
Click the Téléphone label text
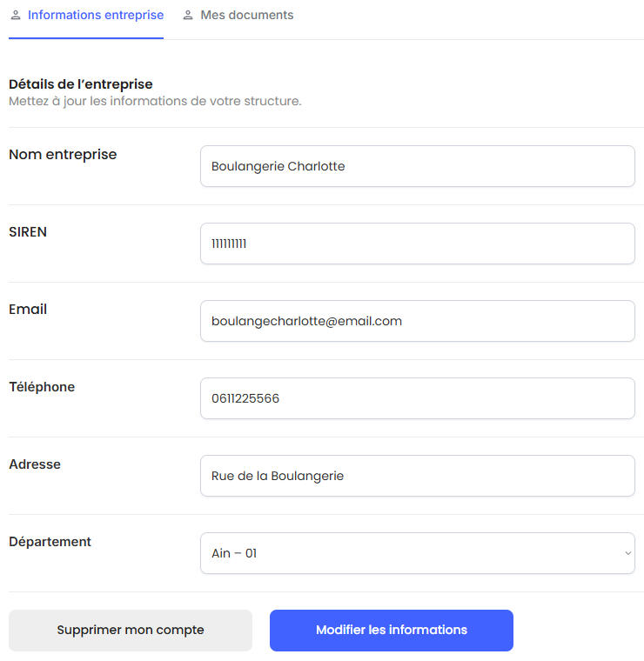point(42,387)
